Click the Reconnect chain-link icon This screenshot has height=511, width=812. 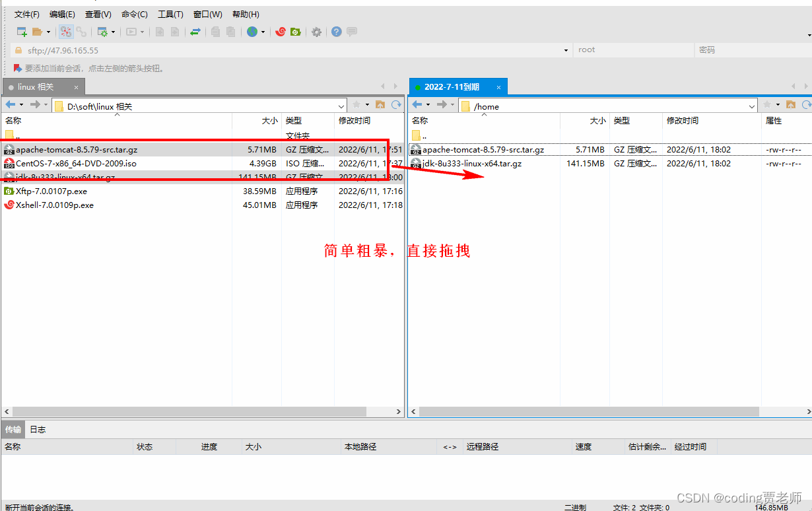pos(81,32)
